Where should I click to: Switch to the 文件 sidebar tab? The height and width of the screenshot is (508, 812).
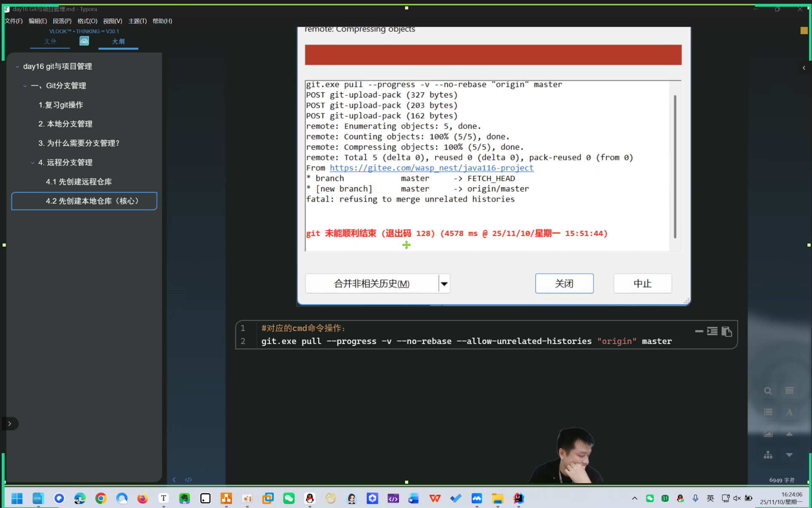click(50, 41)
